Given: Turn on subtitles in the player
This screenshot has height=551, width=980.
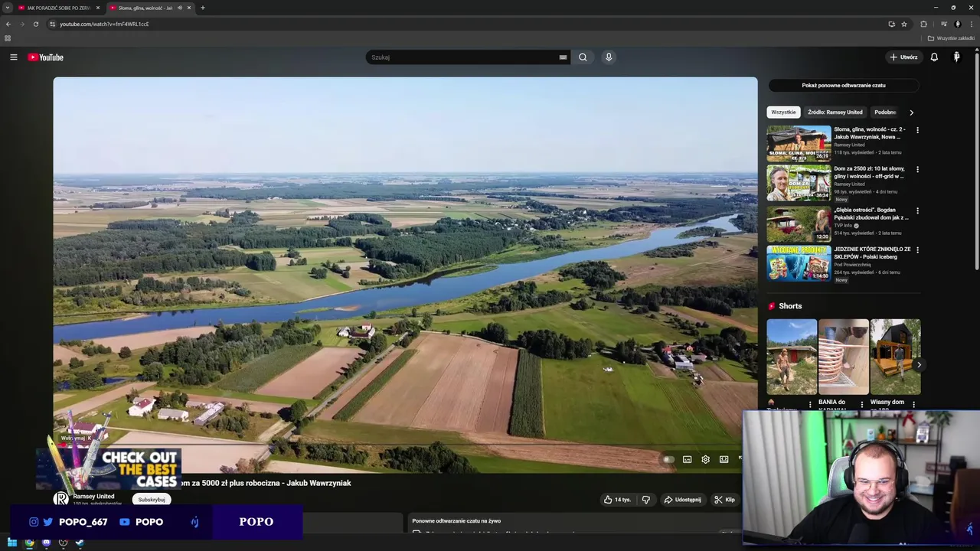Looking at the screenshot, I should tap(687, 459).
